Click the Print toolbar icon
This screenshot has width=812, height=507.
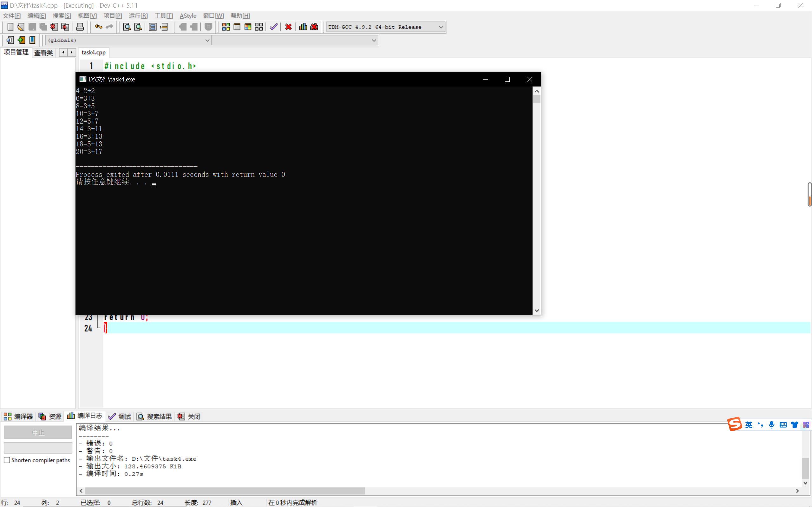click(x=80, y=27)
